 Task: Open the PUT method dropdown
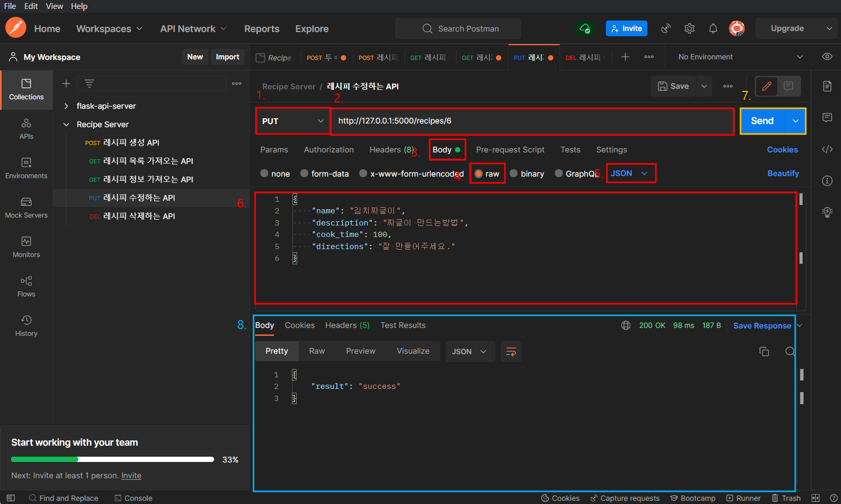pyautogui.click(x=293, y=121)
